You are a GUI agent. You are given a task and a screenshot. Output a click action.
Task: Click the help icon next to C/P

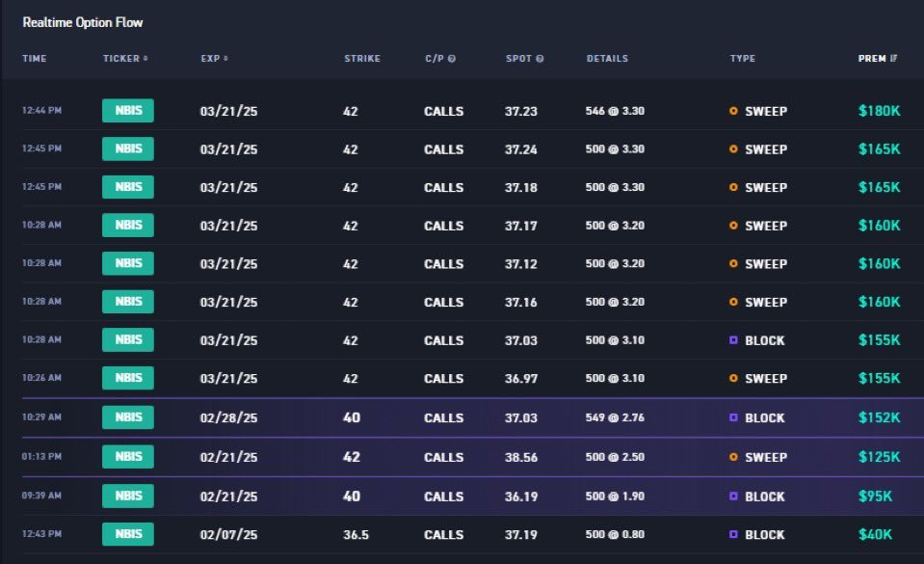(452, 59)
